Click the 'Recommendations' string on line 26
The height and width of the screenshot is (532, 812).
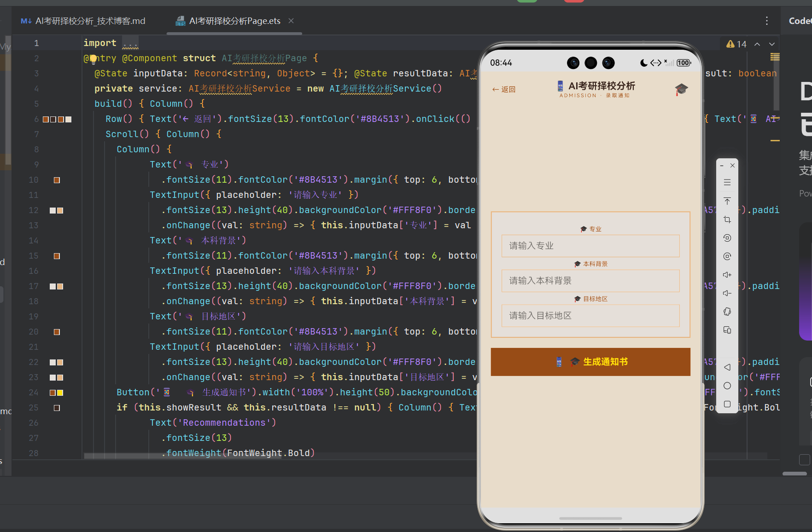224,423
